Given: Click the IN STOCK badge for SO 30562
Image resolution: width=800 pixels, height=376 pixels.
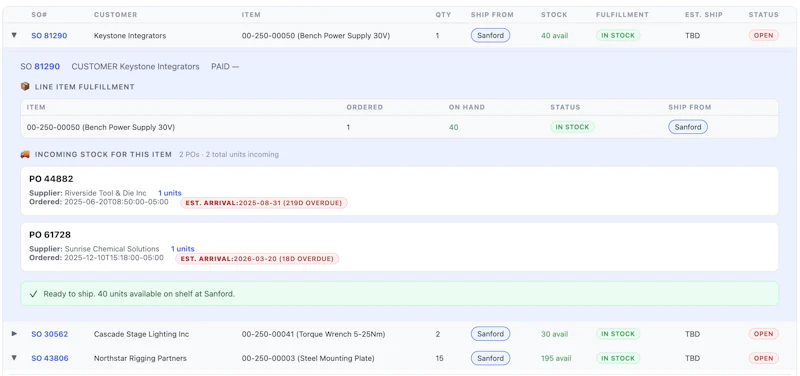Looking at the screenshot, I should [618, 334].
